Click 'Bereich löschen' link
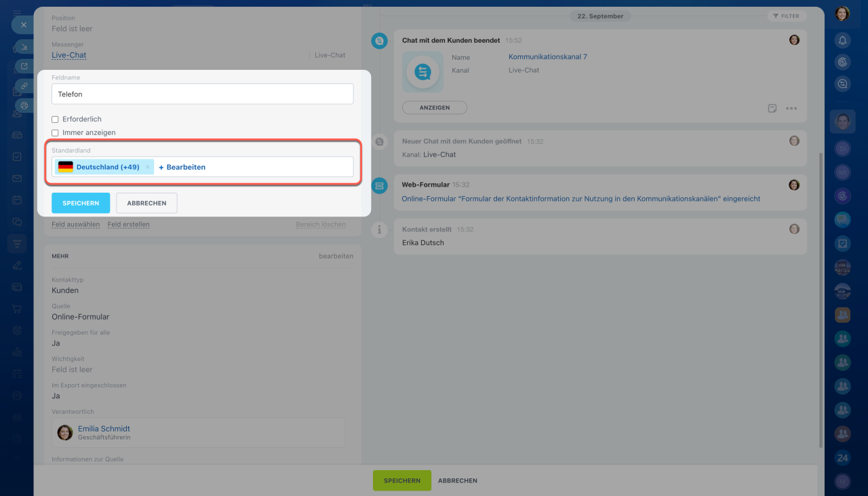Image resolution: width=868 pixels, height=496 pixels. [x=321, y=225]
